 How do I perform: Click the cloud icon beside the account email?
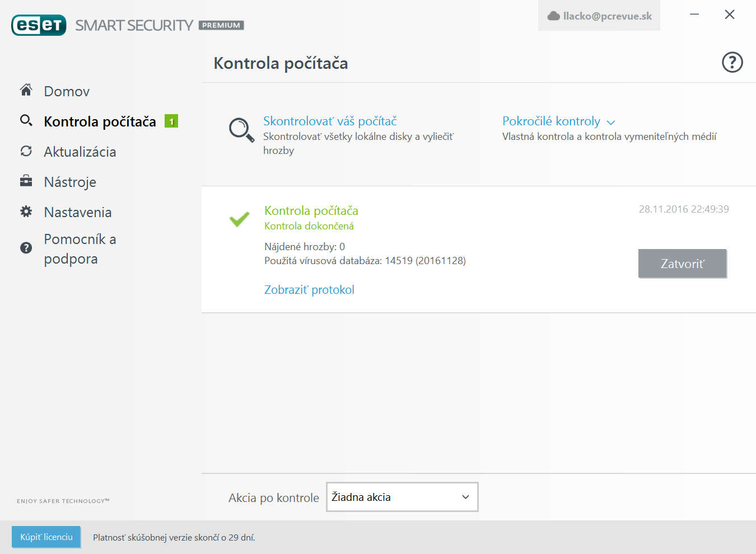553,16
